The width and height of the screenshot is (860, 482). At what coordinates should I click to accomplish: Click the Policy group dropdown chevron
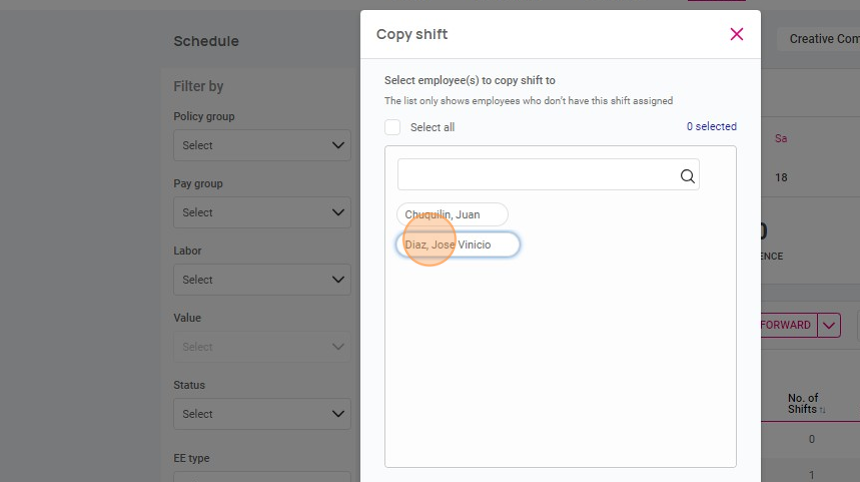click(338, 146)
